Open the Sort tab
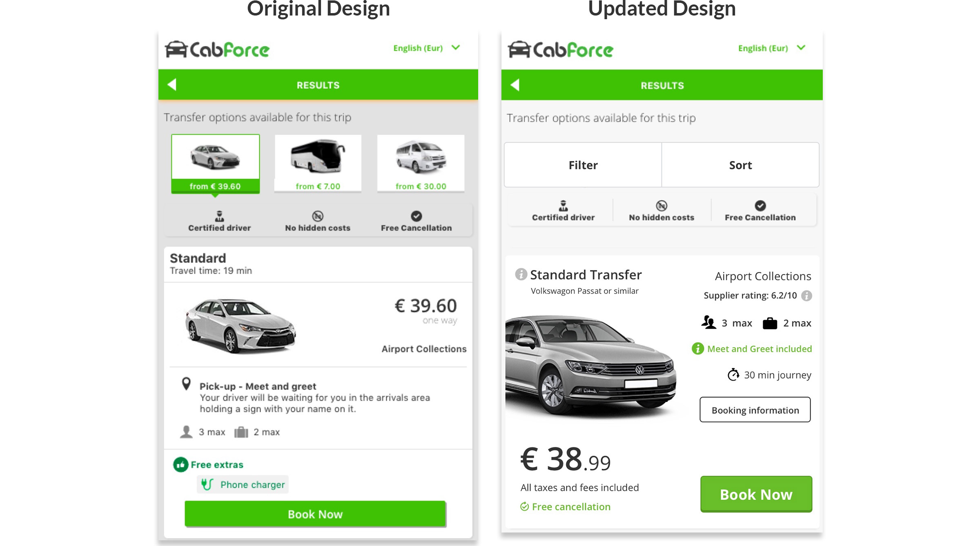 pos(740,165)
